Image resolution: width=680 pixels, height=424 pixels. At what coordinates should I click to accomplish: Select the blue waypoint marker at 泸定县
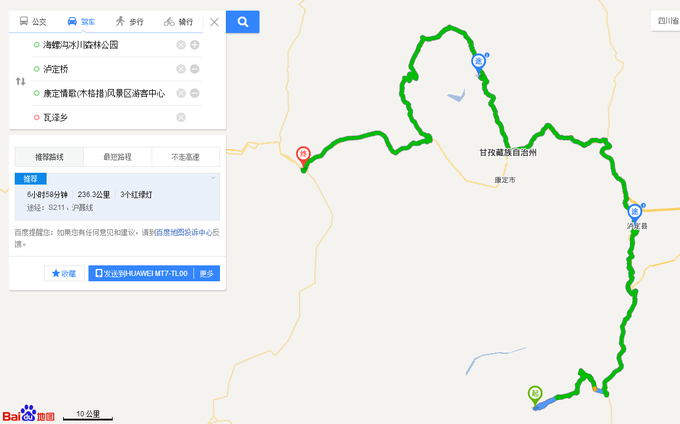click(635, 213)
